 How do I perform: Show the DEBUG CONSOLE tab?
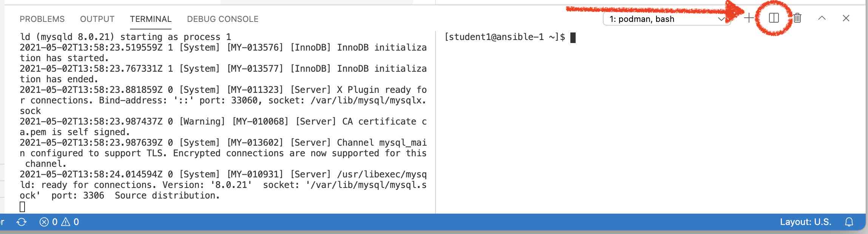[222, 19]
